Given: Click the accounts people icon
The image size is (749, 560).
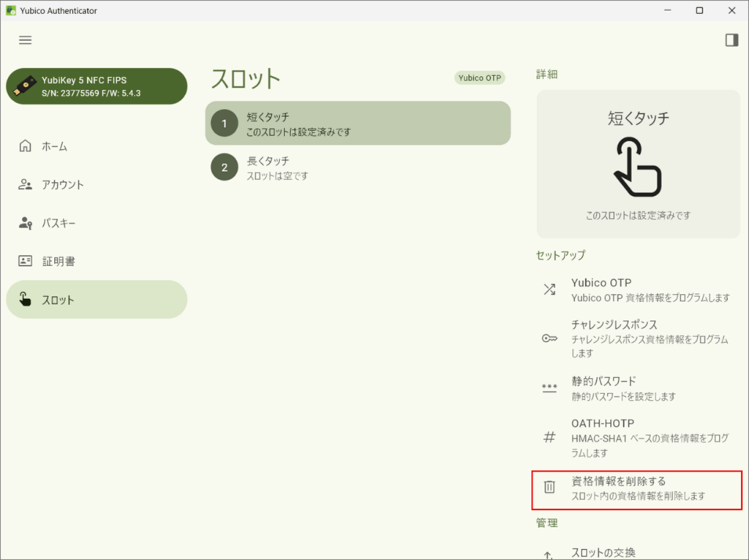Looking at the screenshot, I should 26,185.
